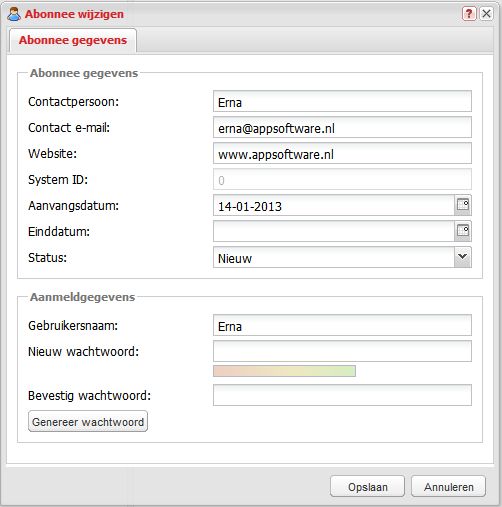
Task: Click the Aanvangsdatum date text field
Action: pyautogui.click(x=334, y=205)
